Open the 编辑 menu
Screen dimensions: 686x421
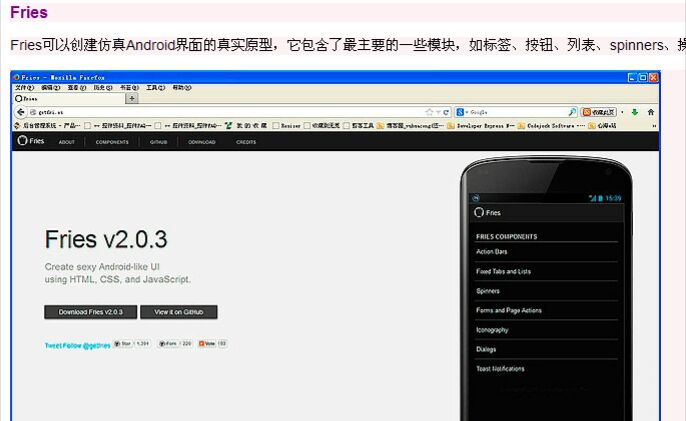(x=50, y=88)
